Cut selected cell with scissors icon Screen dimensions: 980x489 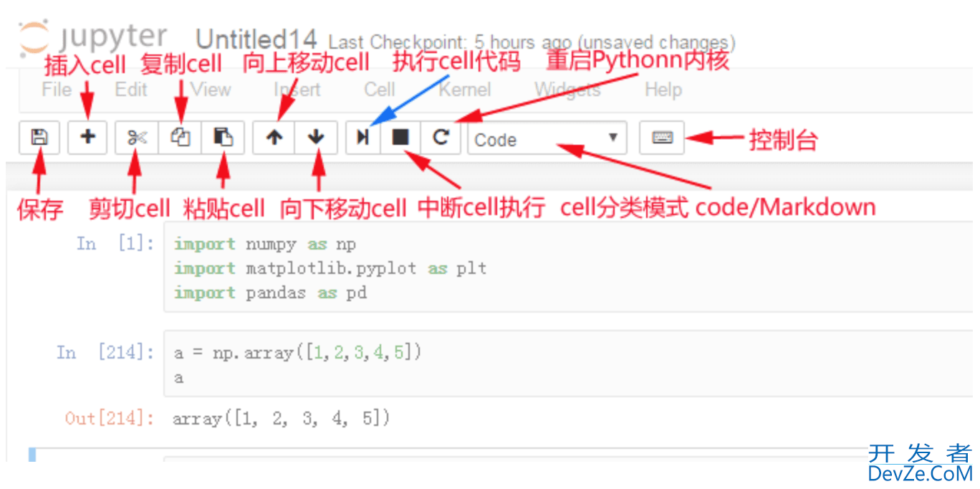[137, 137]
